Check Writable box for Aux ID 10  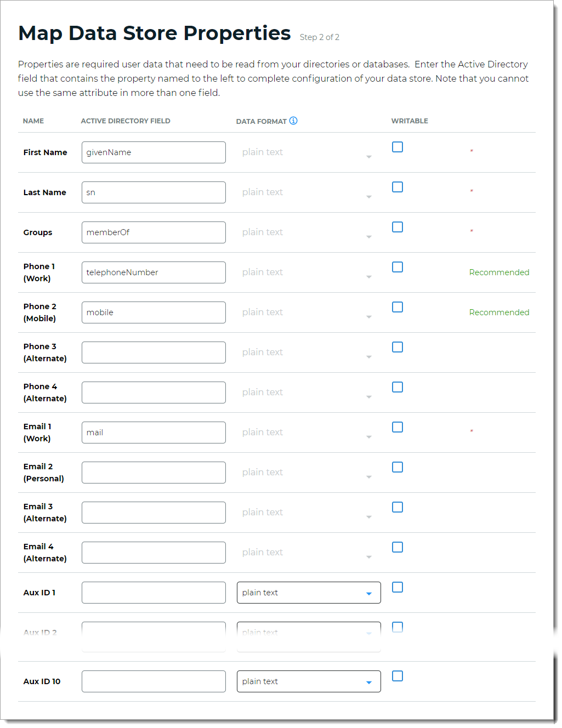(x=398, y=676)
